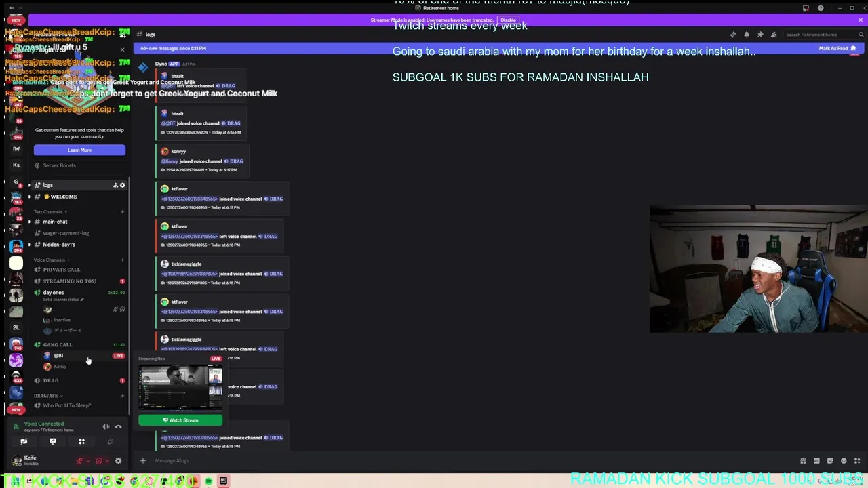Open the Threads icon in channel header
Image resolution: width=868 pixels, height=488 pixels.
733,35
